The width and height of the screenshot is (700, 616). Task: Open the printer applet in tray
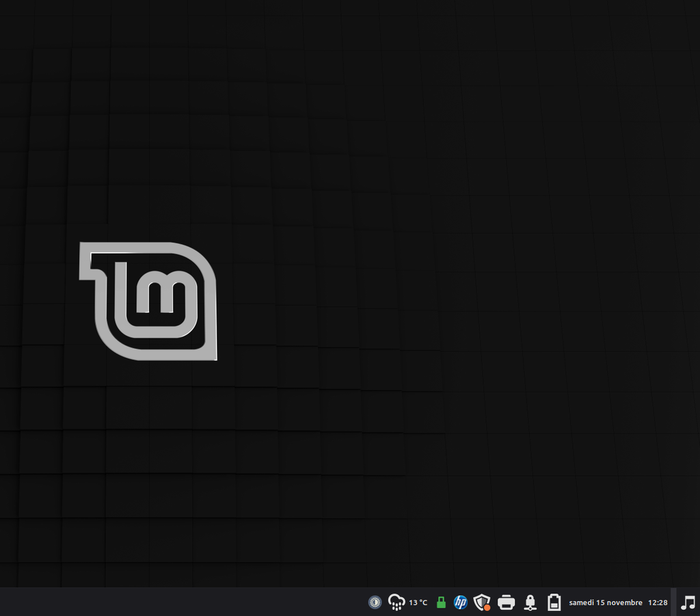click(x=506, y=602)
